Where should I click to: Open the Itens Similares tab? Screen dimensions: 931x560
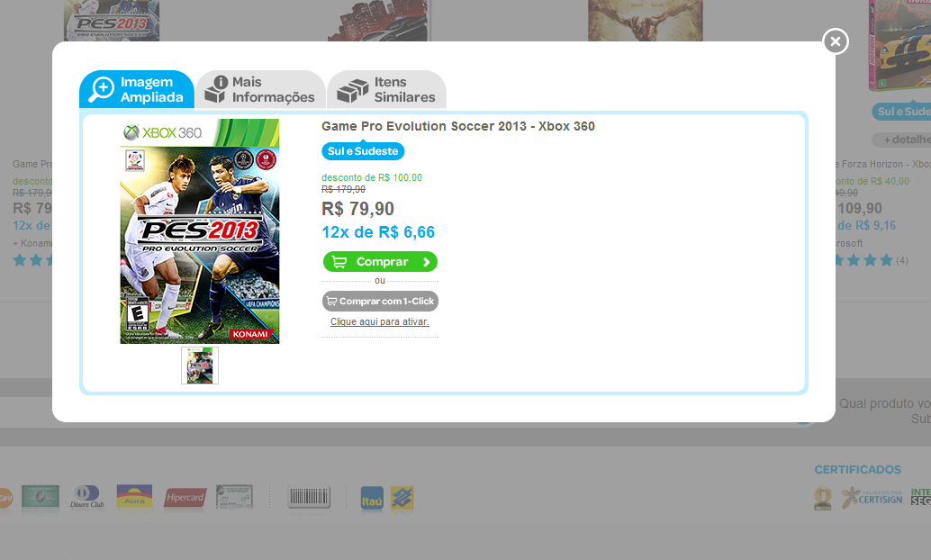coord(386,90)
